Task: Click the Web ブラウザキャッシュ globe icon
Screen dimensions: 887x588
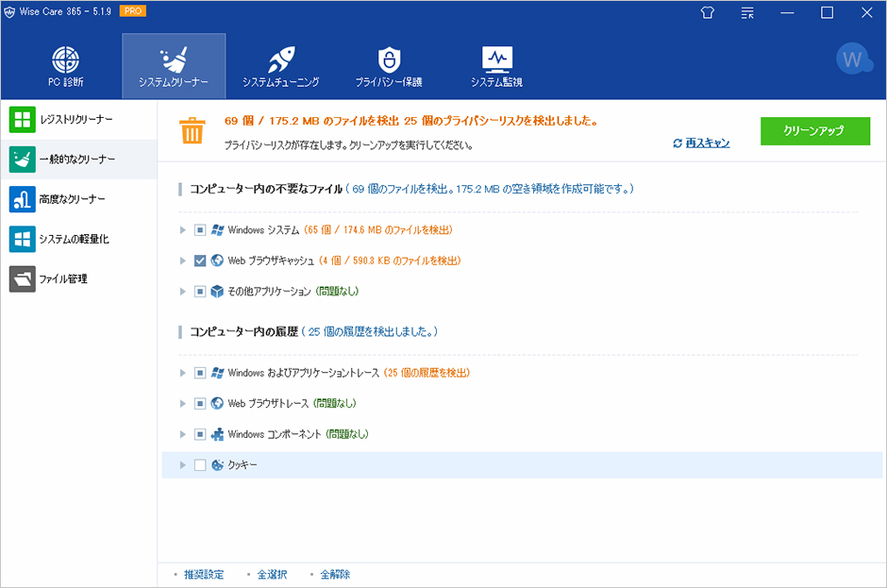Action: (217, 260)
